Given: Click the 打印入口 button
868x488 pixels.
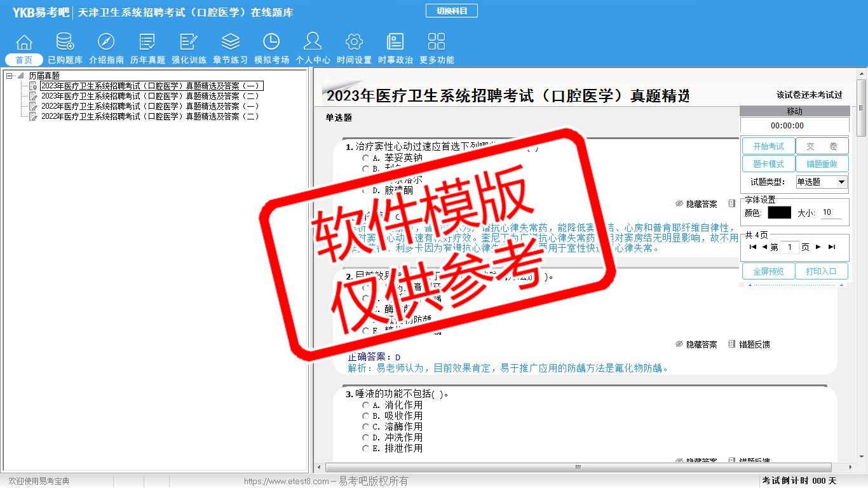Looking at the screenshot, I should click(822, 271).
